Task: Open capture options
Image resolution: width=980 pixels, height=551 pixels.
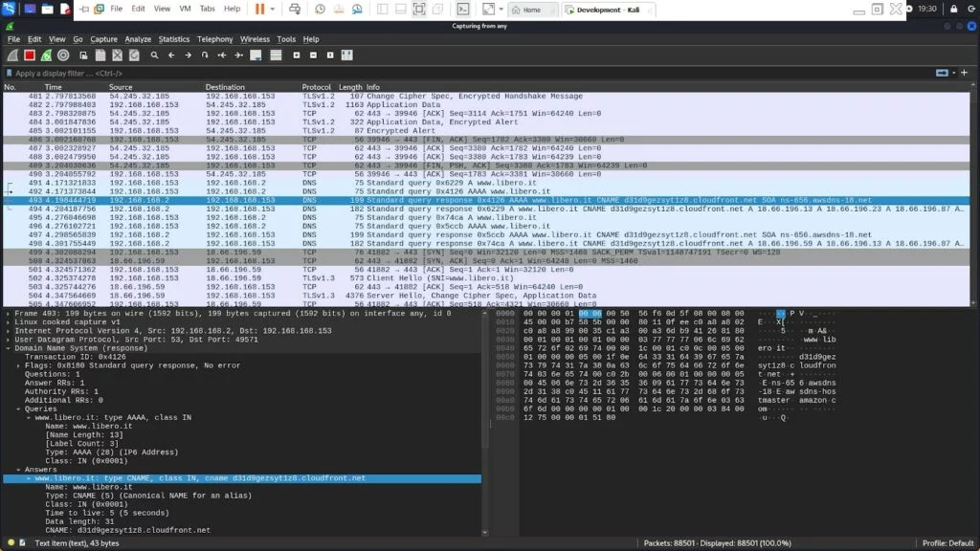Action: (63, 55)
